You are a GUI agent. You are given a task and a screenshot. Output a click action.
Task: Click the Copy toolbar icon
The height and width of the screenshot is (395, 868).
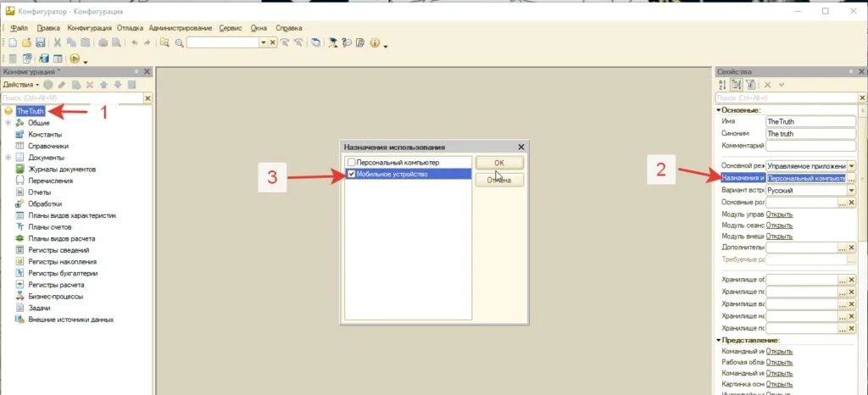coord(71,42)
